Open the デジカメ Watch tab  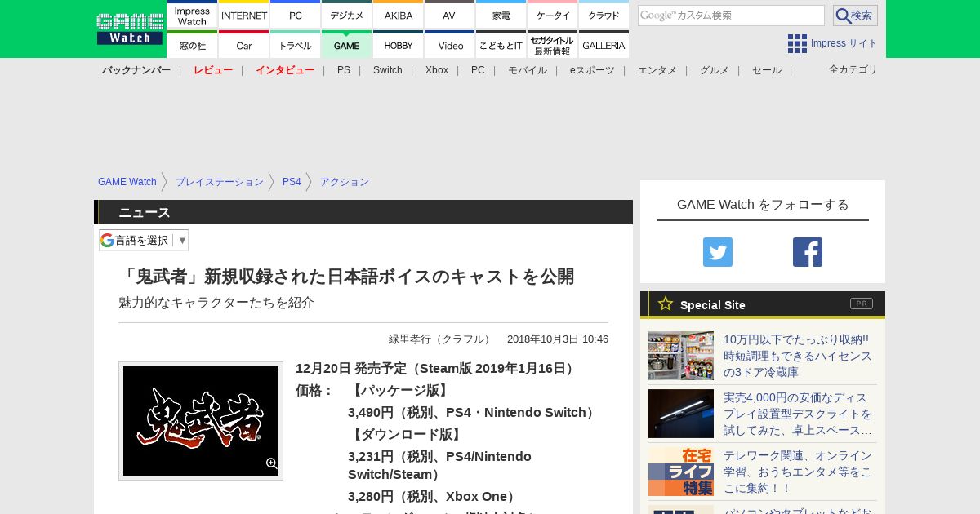(x=346, y=15)
